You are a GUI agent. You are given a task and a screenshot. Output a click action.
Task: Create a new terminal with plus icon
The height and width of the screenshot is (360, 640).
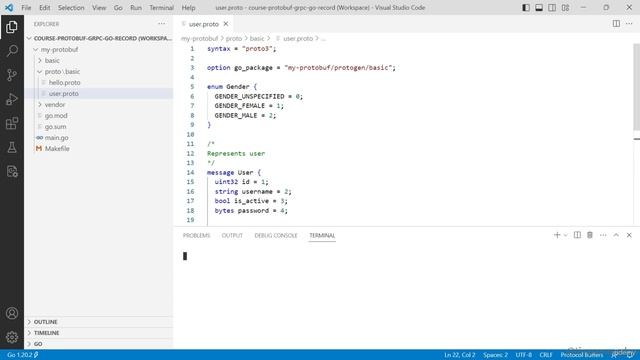tap(557, 235)
